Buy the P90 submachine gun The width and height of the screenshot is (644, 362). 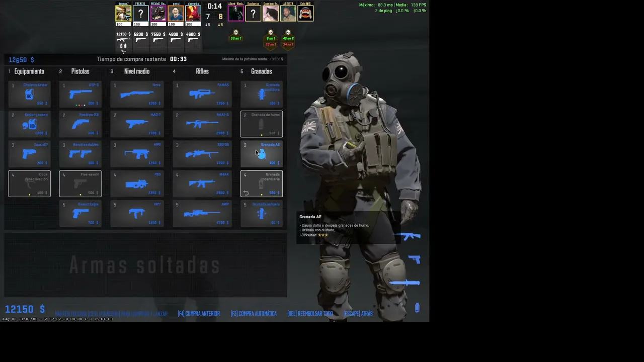click(137, 184)
